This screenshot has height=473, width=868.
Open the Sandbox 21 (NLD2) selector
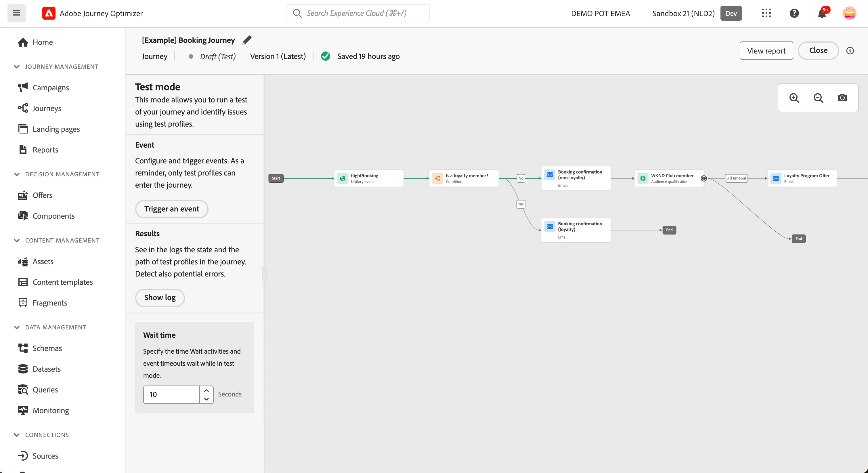tap(683, 14)
